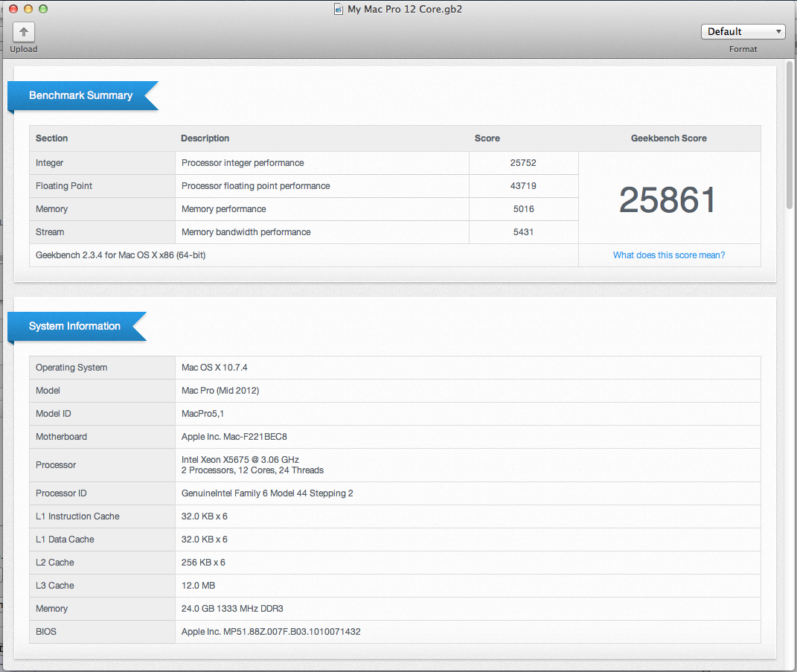Click the System Information banner heading

[74, 326]
